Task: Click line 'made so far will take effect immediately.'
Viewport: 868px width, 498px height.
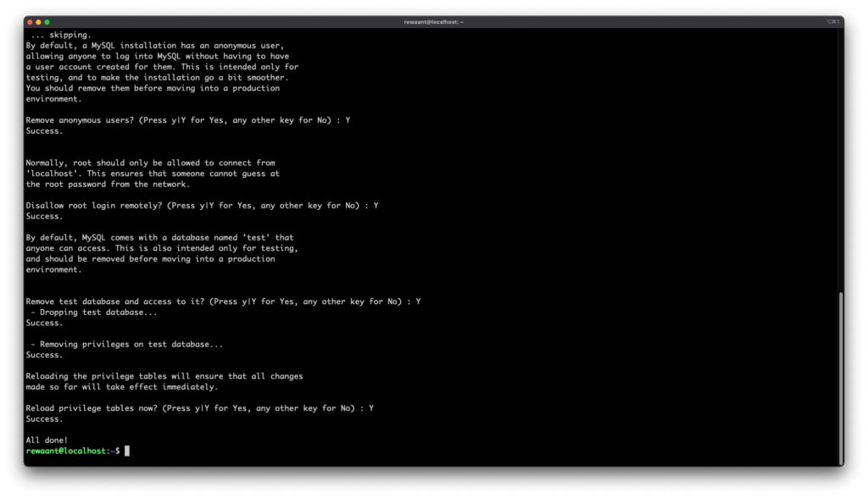Action: click(x=122, y=387)
